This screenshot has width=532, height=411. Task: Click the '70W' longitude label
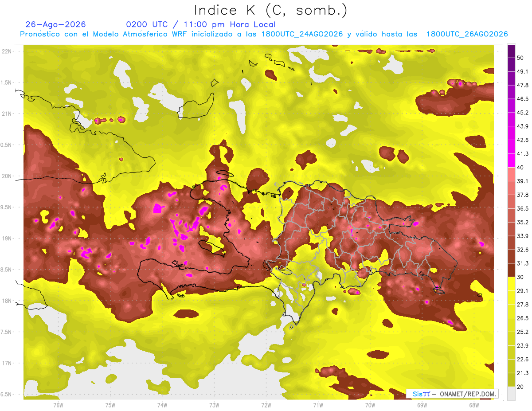[370, 405]
